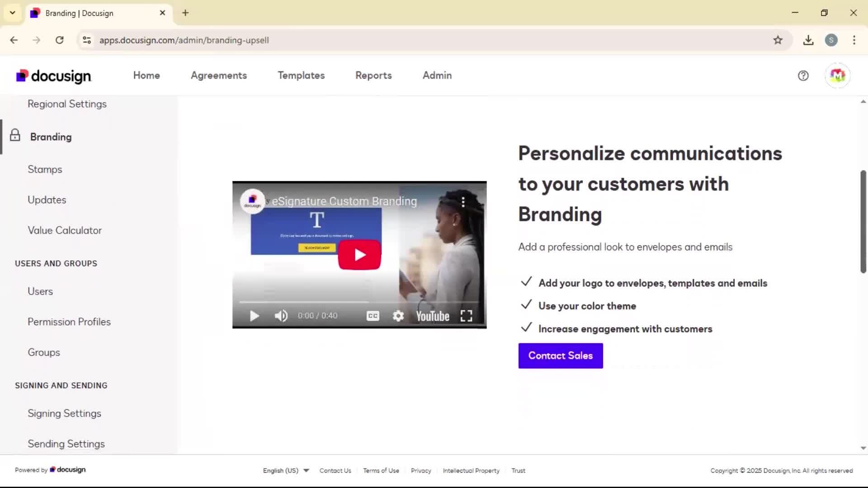Open the help question mark icon
This screenshot has width=868, height=488.
(803, 75)
